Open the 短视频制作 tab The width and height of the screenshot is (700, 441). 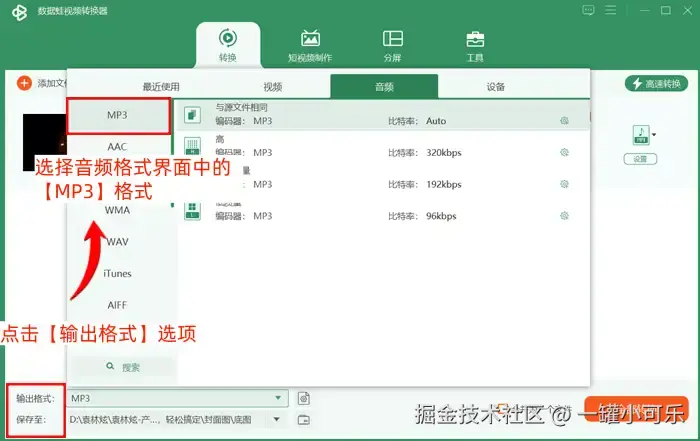[310, 45]
